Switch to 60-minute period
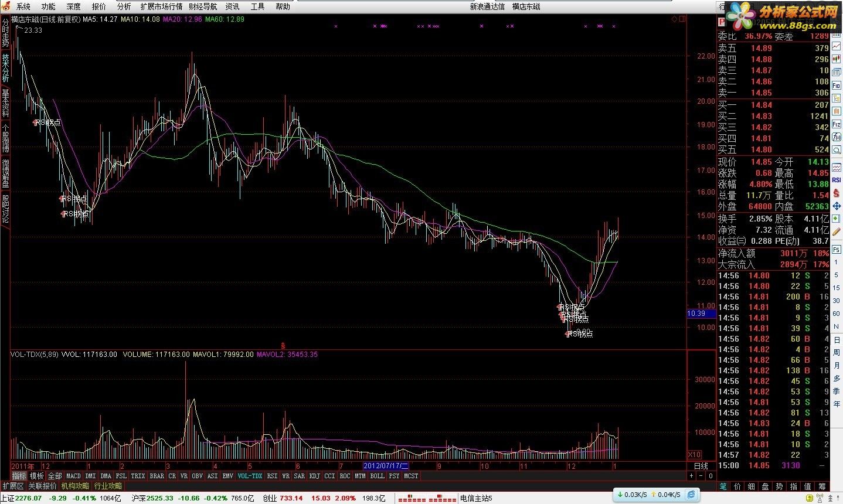The height and width of the screenshot is (504, 843). (x=837, y=314)
